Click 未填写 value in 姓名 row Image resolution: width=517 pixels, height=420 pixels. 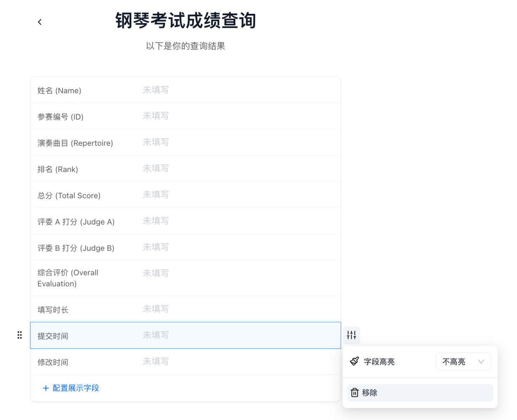156,90
